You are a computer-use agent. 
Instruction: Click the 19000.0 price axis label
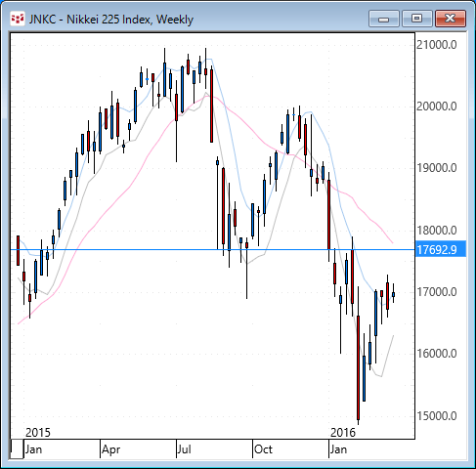coord(437,168)
